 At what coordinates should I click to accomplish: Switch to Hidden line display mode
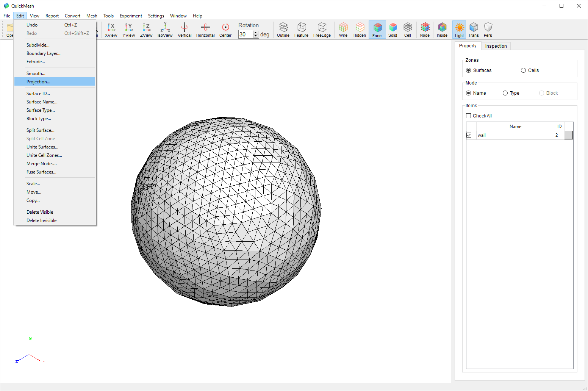(x=360, y=30)
